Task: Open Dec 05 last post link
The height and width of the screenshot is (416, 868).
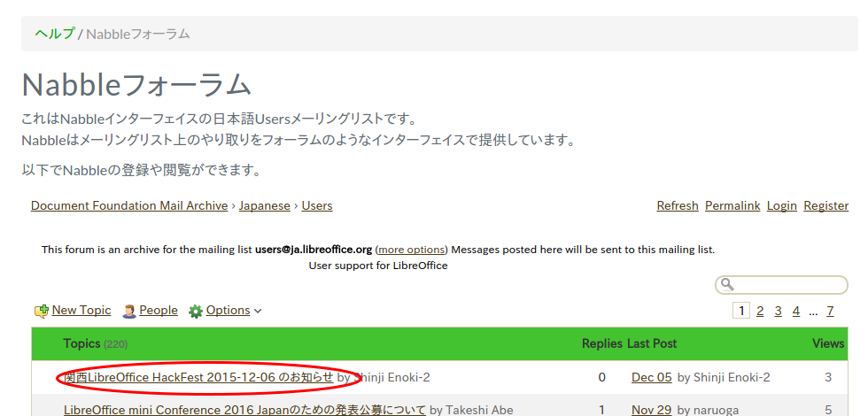Action: pyautogui.click(x=652, y=377)
